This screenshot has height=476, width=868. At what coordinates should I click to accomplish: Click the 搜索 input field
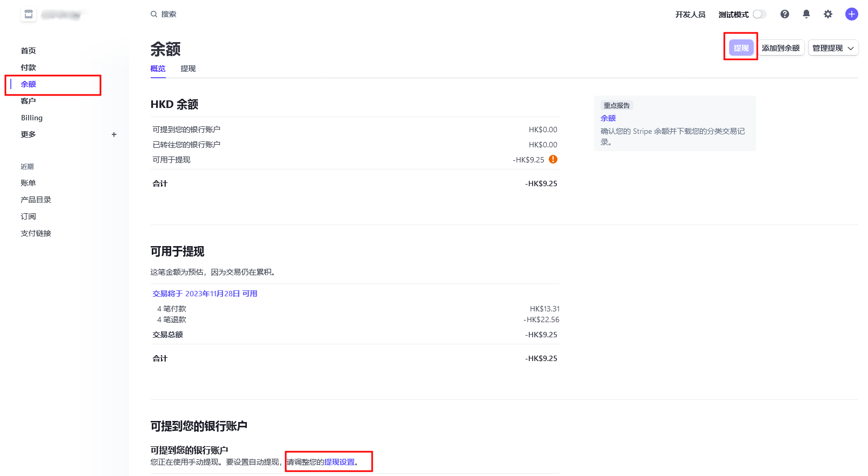(x=216, y=14)
